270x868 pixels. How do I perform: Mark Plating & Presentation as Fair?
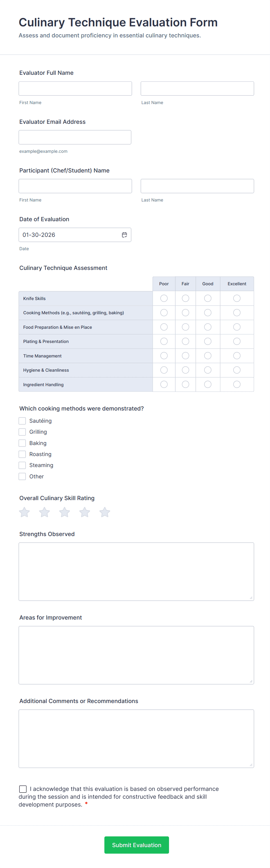[x=185, y=341]
